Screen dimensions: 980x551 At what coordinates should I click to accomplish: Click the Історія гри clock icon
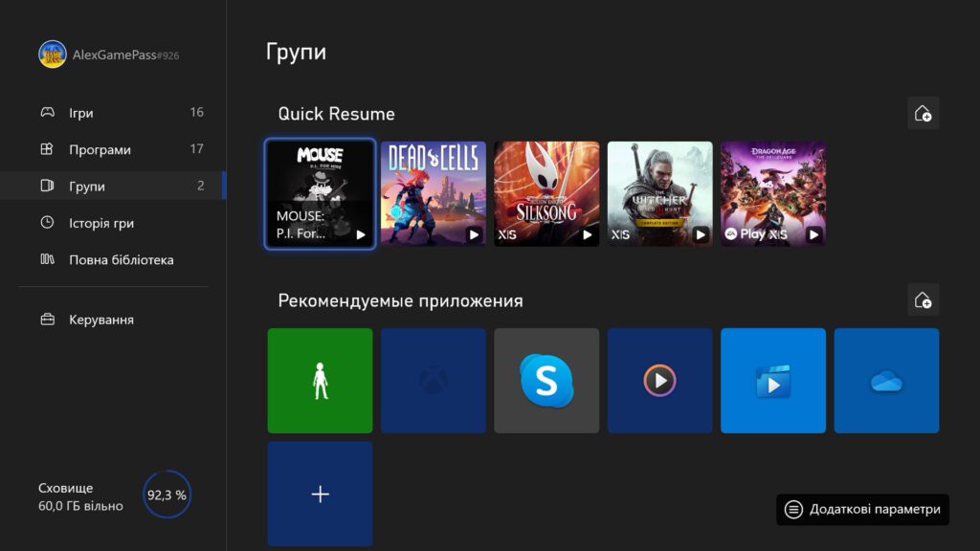click(x=47, y=222)
